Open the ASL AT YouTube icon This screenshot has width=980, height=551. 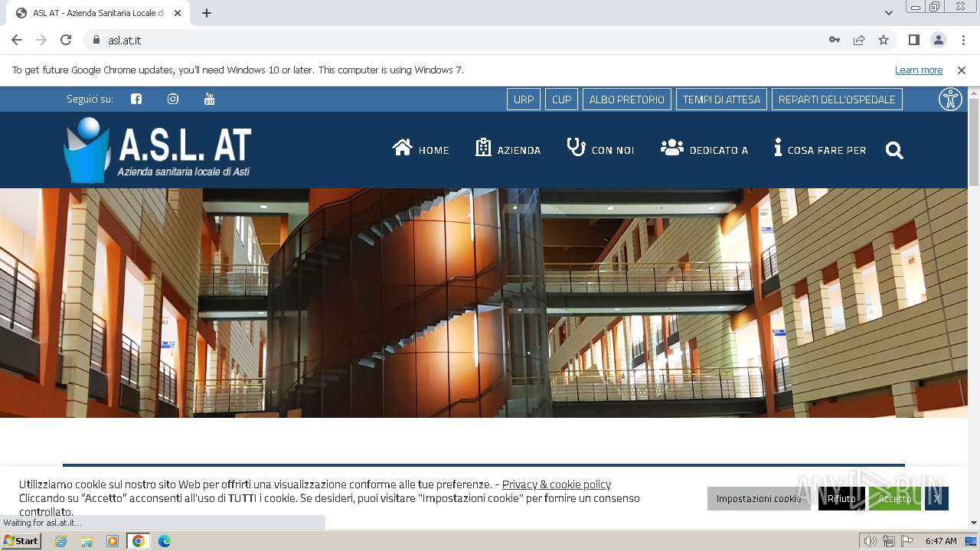209,99
